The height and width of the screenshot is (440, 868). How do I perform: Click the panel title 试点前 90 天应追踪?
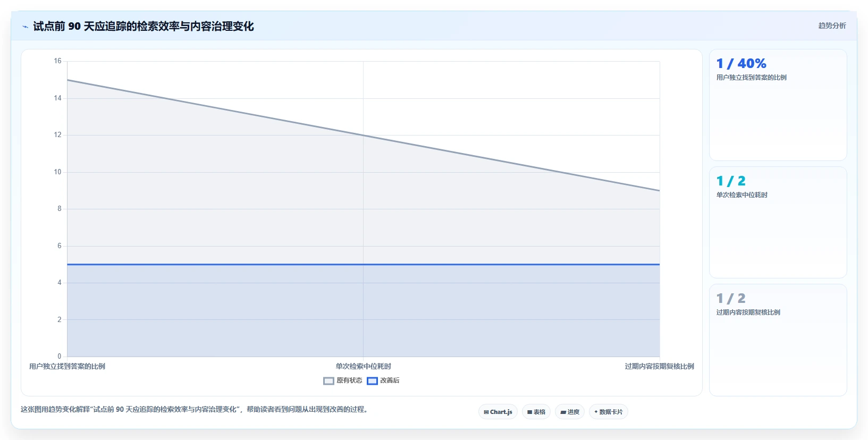point(143,26)
